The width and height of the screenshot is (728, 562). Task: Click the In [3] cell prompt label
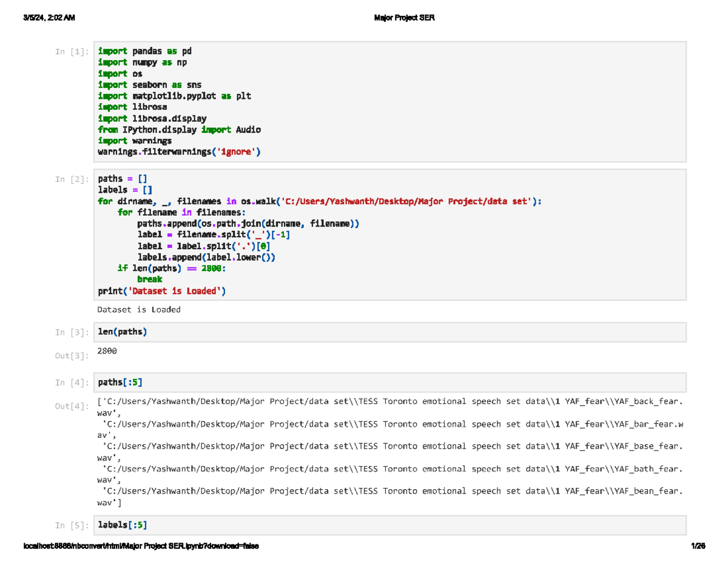[71, 333]
